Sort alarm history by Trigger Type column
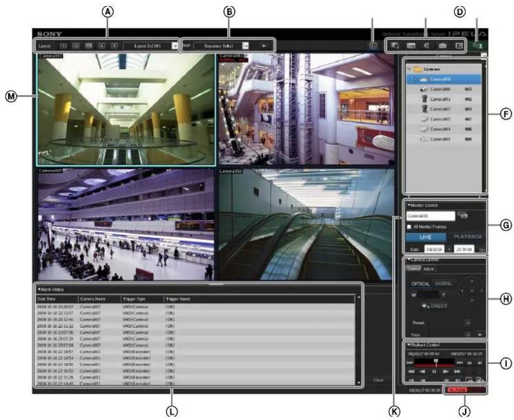 (x=142, y=299)
